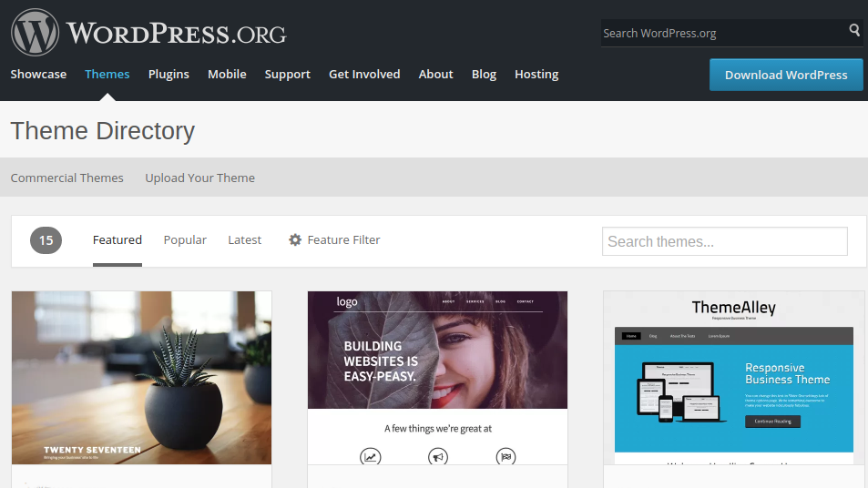868x488 pixels.
Task: Click Continue Reading in ThemeAlley preview
Action: tap(772, 421)
